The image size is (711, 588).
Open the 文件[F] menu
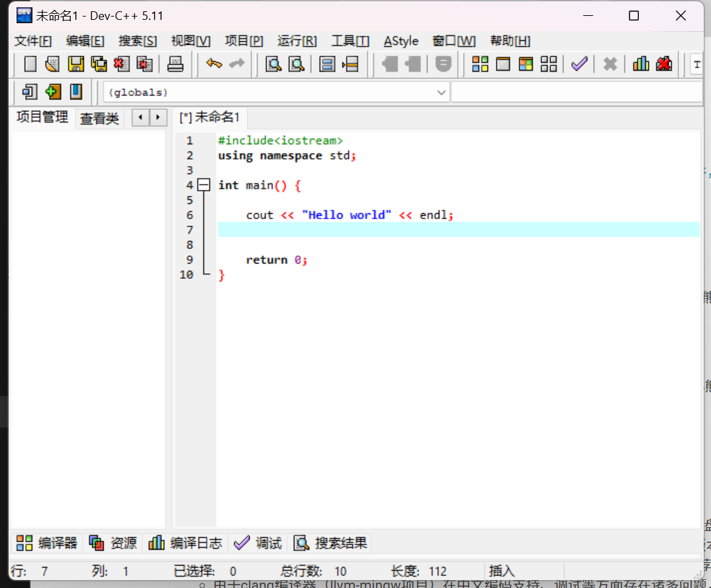pos(33,41)
